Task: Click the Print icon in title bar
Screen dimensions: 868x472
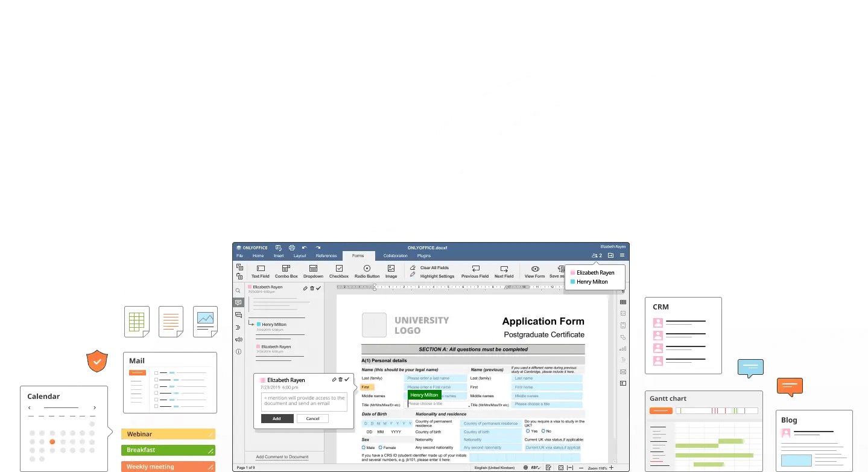Action: pyautogui.click(x=292, y=247)
